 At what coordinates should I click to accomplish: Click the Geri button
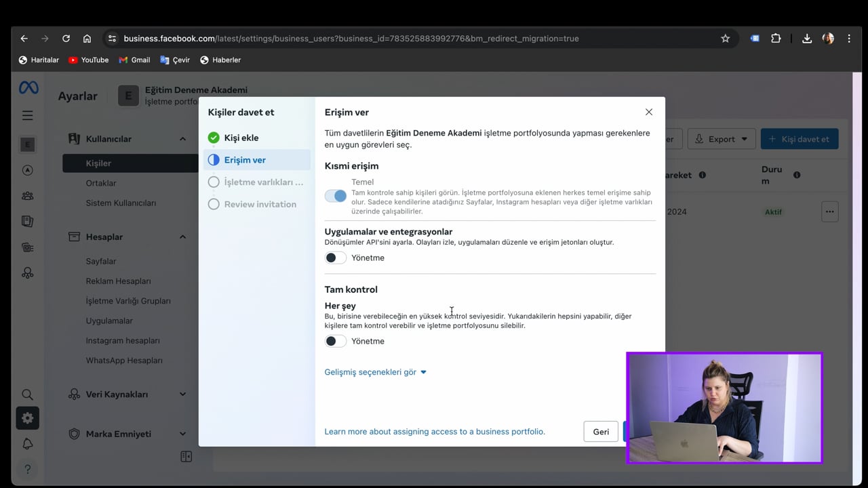tap(601, 432)
